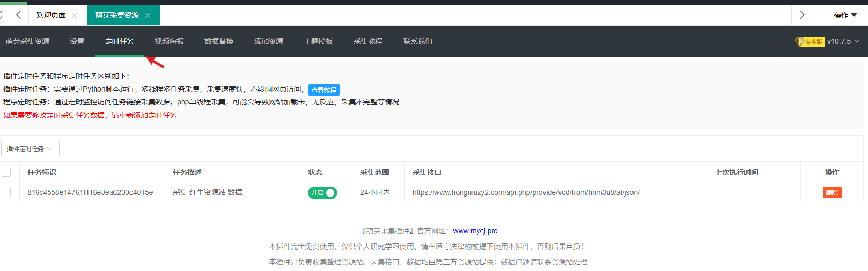Image resolution: width=868 pixels, height=271 pixels.
Task: Close the 欢迎页面 tab
Action: click(75, 16)
